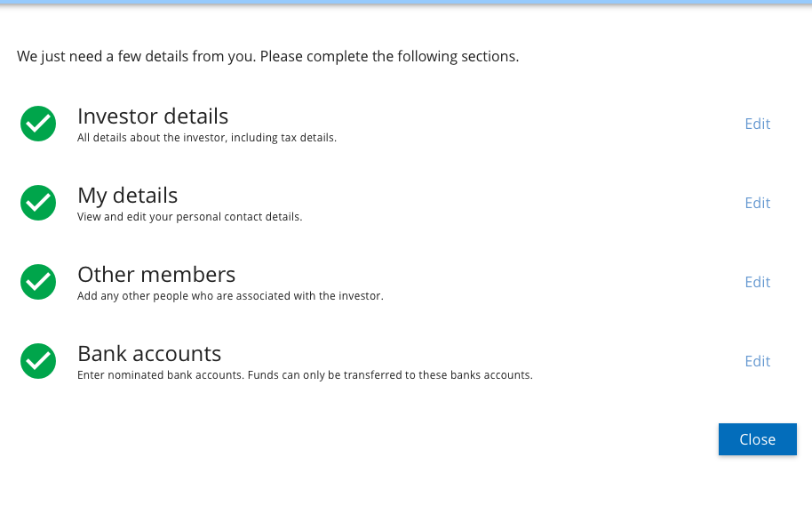Edit the My details section
The width and height of the screenshot is (812, 506).
[757, 203]
